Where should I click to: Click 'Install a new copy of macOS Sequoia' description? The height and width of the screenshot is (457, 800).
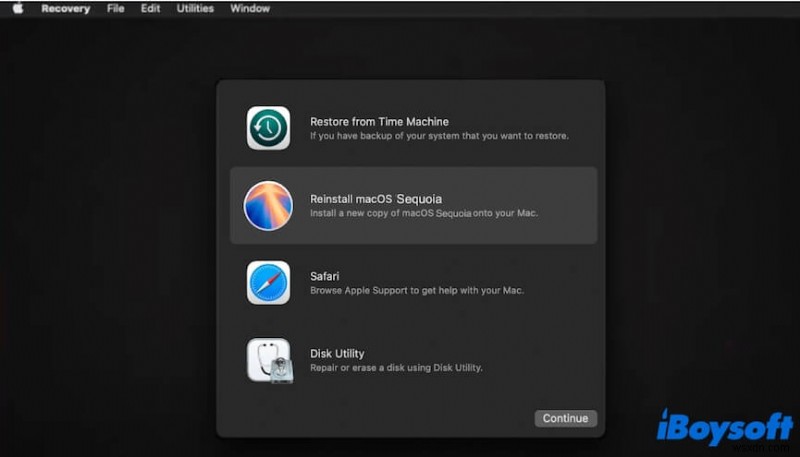coord(424,213)
